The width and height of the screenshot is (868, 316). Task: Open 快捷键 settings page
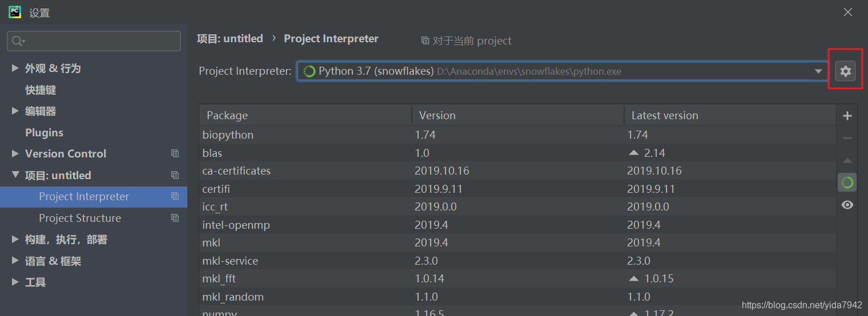pos(40,90)
